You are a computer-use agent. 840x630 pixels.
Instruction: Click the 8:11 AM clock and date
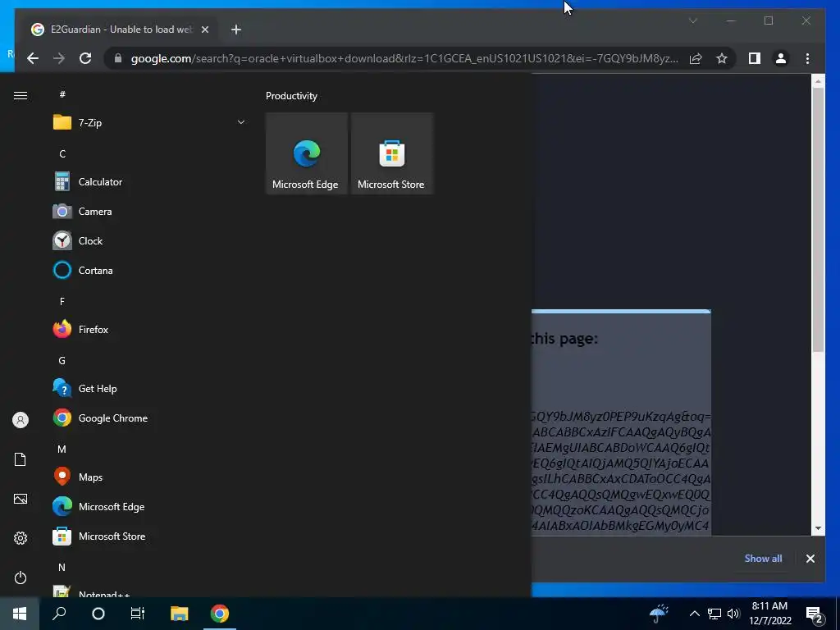click(x=769, y=614)
